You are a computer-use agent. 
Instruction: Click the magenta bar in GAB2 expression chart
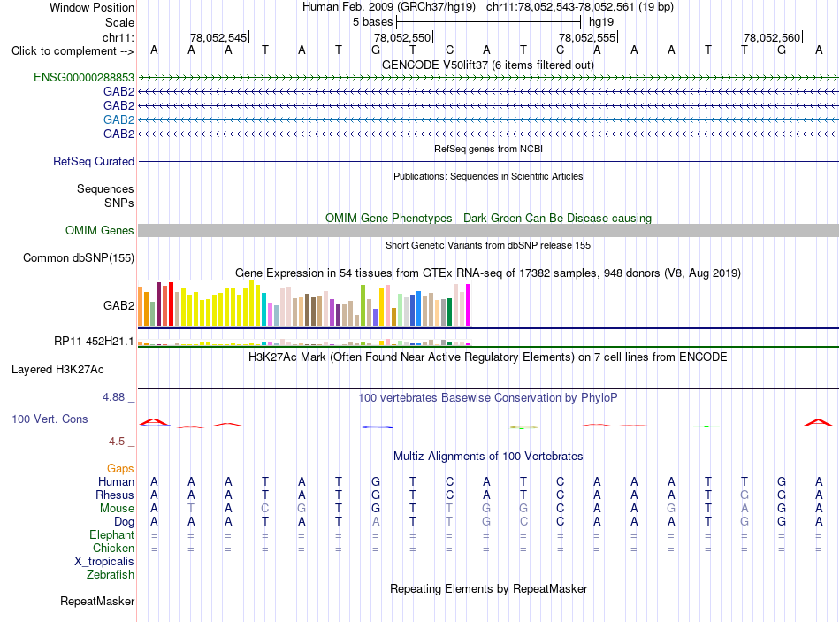click(469, 305)
